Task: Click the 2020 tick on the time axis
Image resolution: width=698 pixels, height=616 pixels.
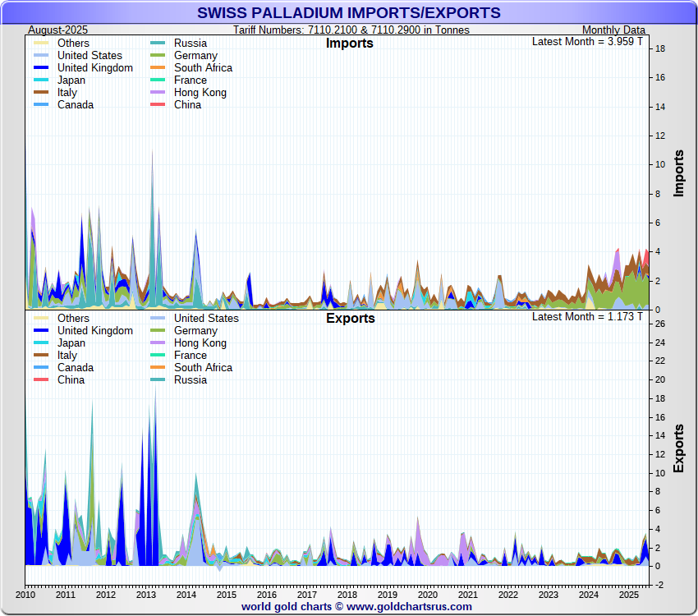Action: click(x=427, y=594)
